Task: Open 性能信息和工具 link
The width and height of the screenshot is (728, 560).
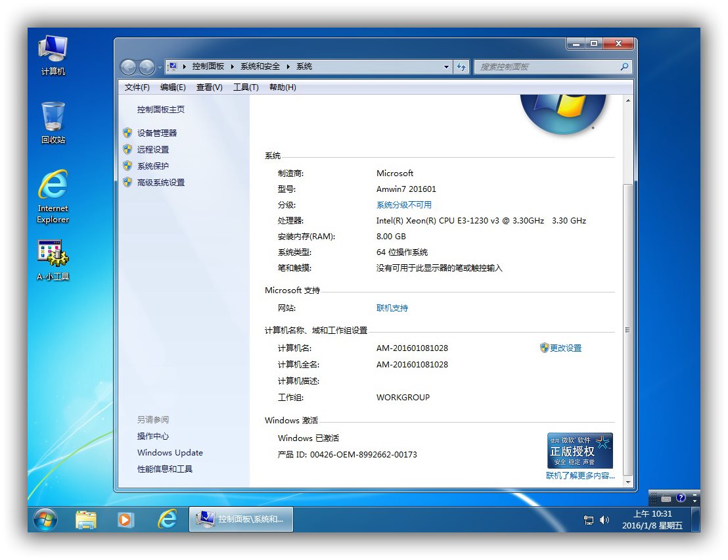Action: coord(165,469)
